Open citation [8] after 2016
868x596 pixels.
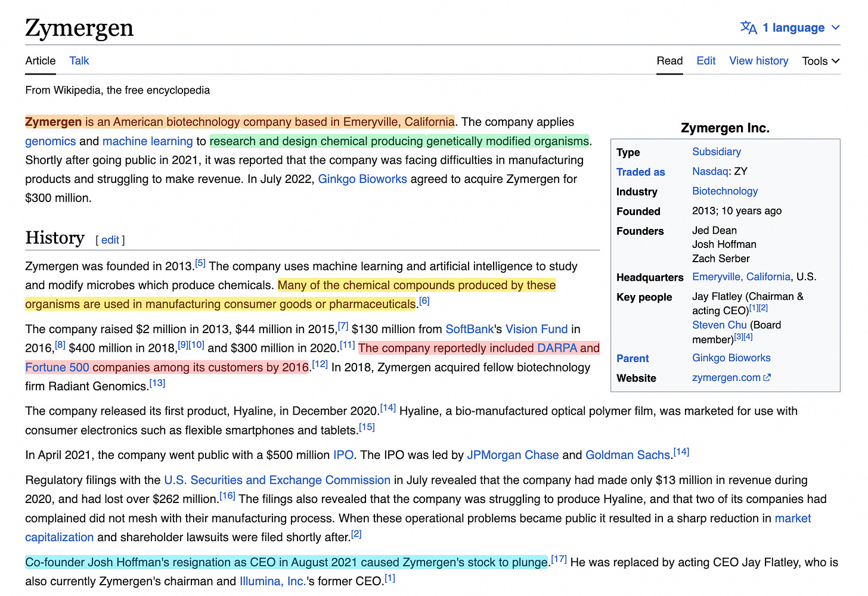pos(60,345)
